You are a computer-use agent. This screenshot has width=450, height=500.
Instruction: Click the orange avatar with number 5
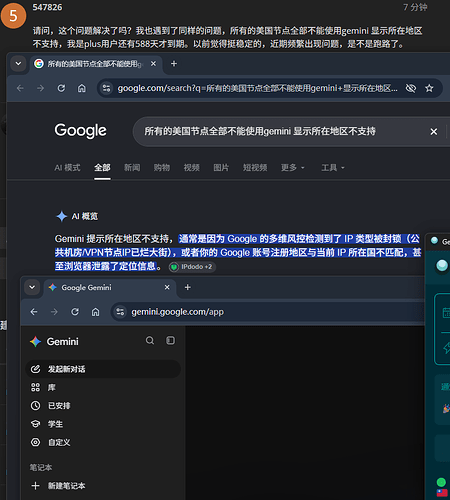click(13, 16)
